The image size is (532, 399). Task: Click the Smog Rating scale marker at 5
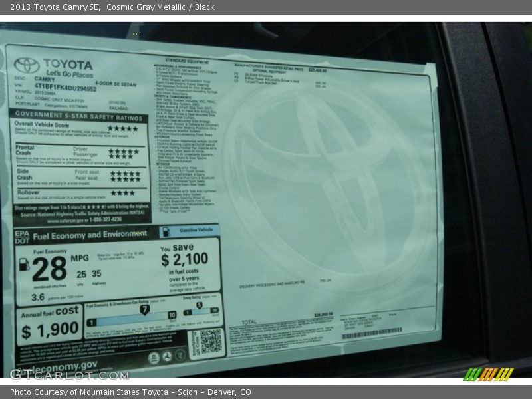199,305
